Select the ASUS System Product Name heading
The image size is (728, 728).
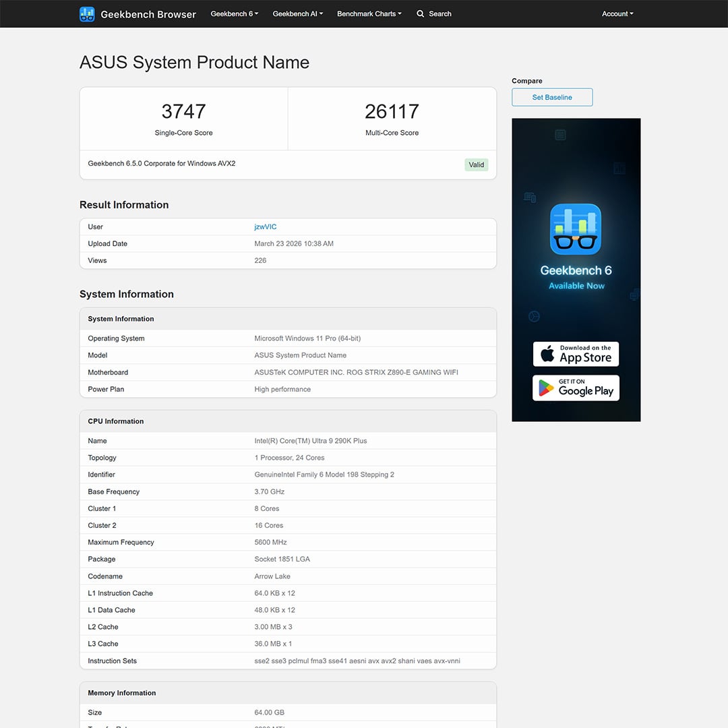pyautogui.click(x=194, y=62)
